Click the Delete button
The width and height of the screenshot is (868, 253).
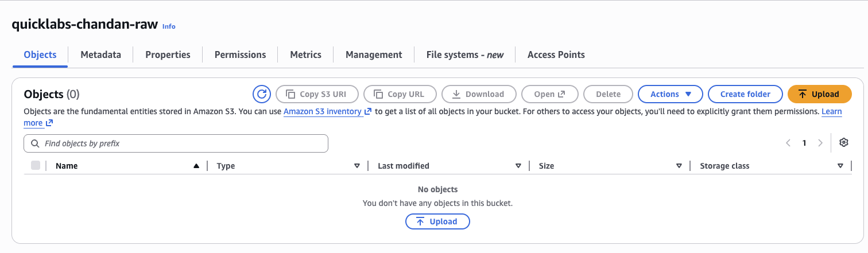click(x=608, y=94)
